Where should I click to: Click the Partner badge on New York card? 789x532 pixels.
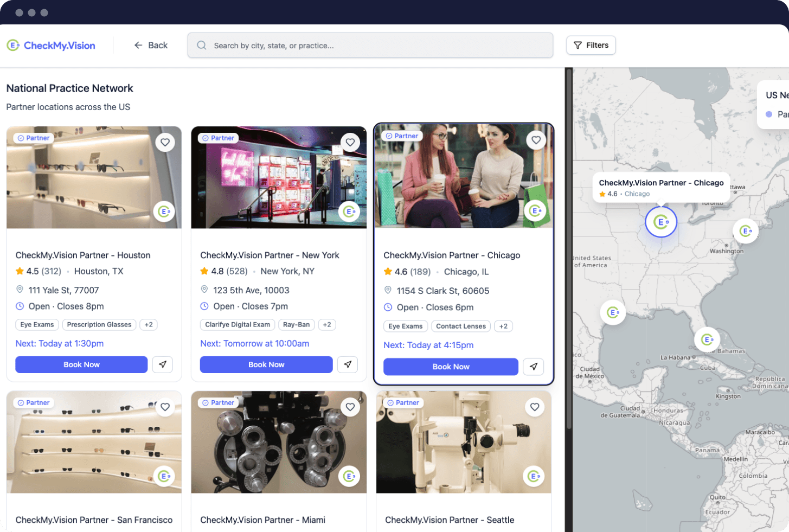(x=219, y=138)
